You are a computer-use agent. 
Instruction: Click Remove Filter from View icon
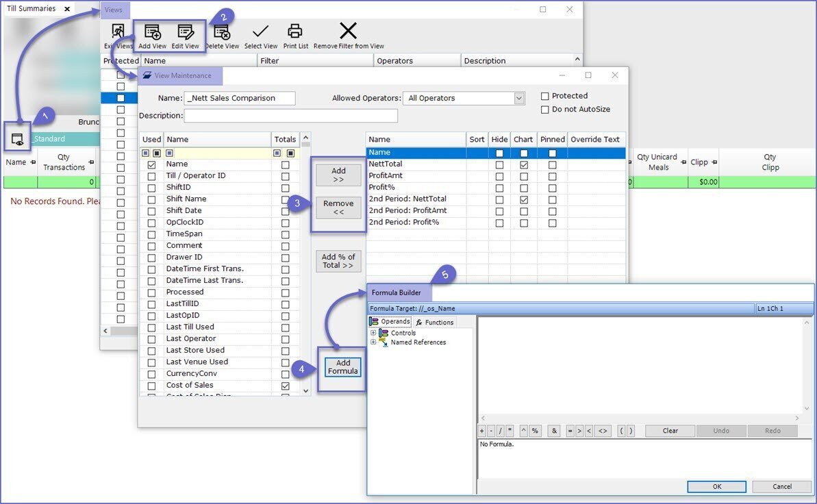coord(349,32)
